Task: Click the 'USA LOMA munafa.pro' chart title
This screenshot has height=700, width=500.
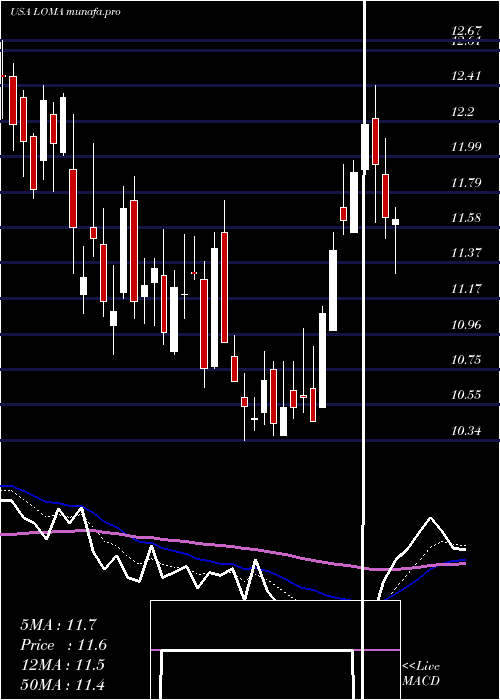Action: (66, 12)
